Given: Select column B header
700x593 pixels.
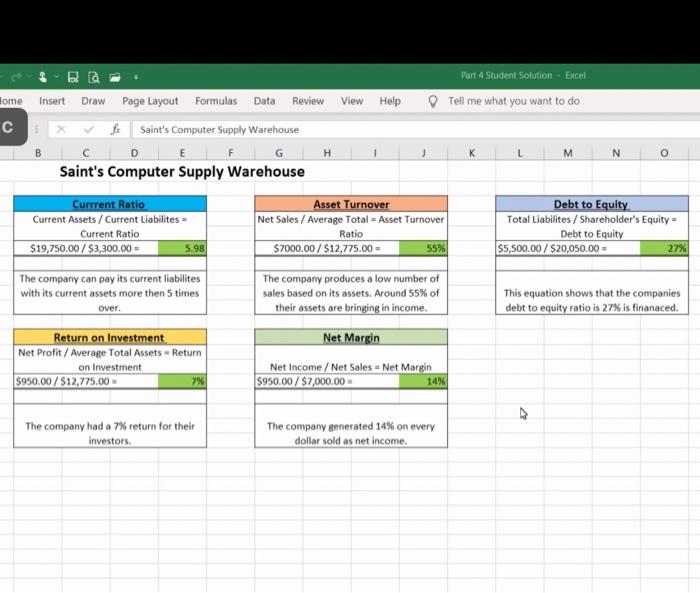Looking at the screenshot, I should click(x=38, y=153).
